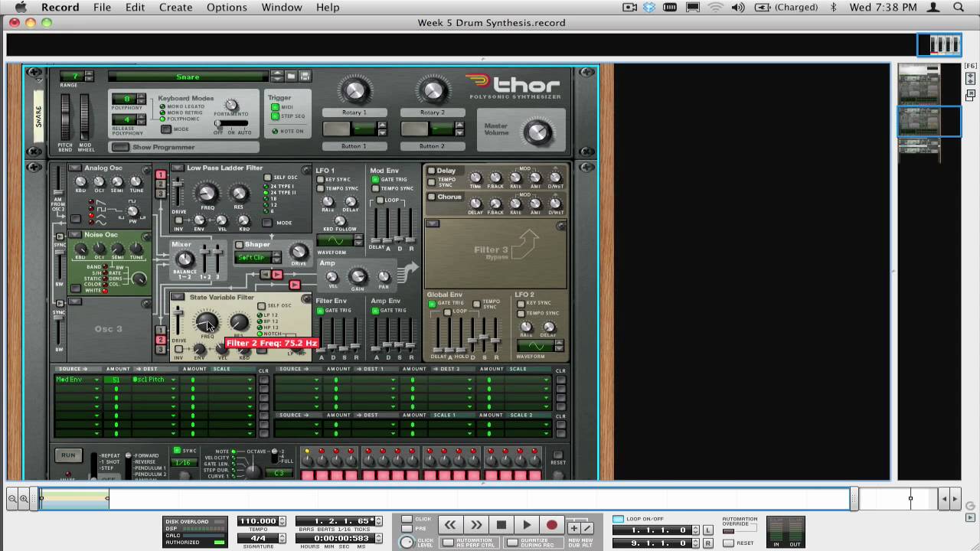Click the Show Programmer button
The image size is (980, 551).
120,147
